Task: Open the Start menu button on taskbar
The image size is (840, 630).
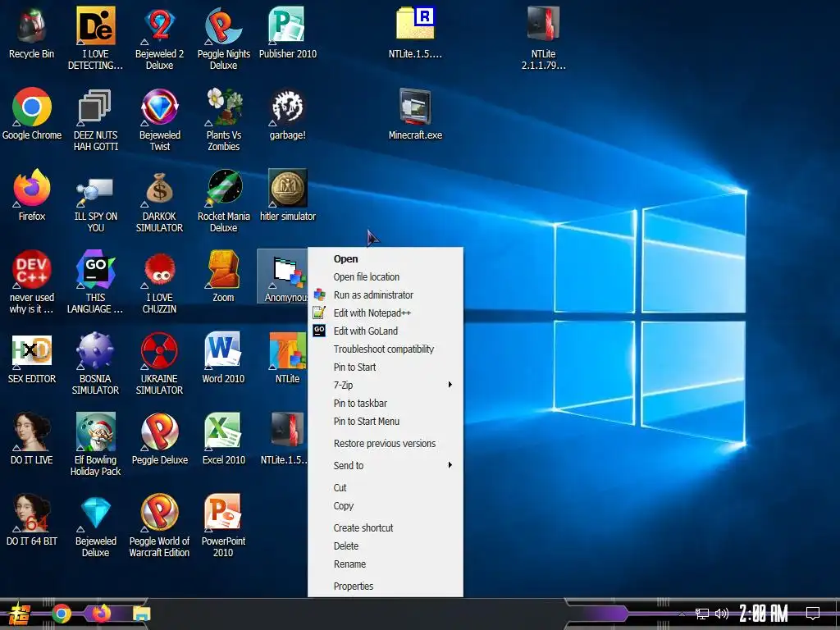Action: click(x=20, y=614)
